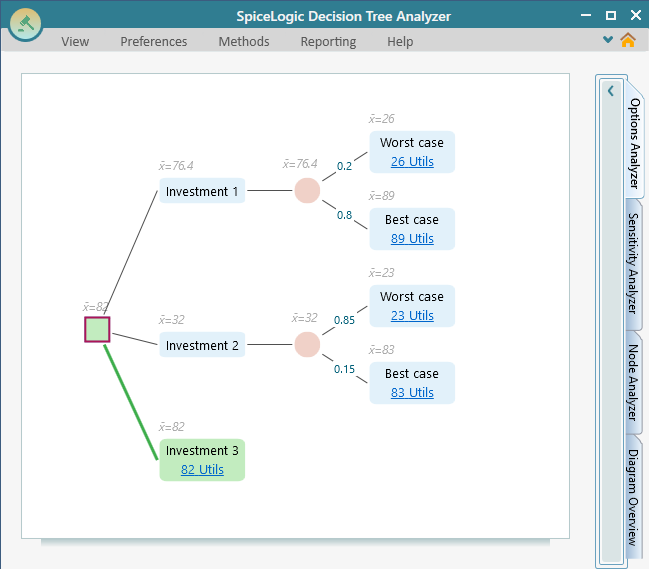This screenshot has width=649, height=569.
Task: Click the 0.85 probability on Worst case branch
Action: tap(344, 320)
